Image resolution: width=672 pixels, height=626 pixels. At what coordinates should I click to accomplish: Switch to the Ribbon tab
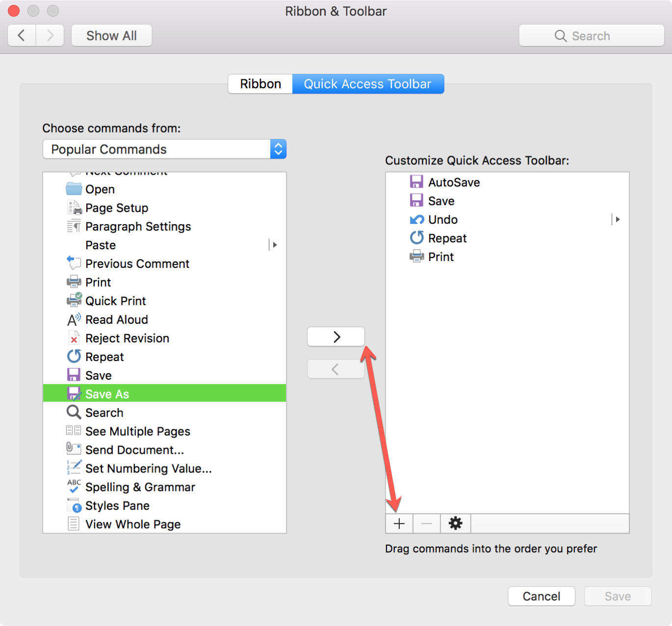[x=260, y=84]
